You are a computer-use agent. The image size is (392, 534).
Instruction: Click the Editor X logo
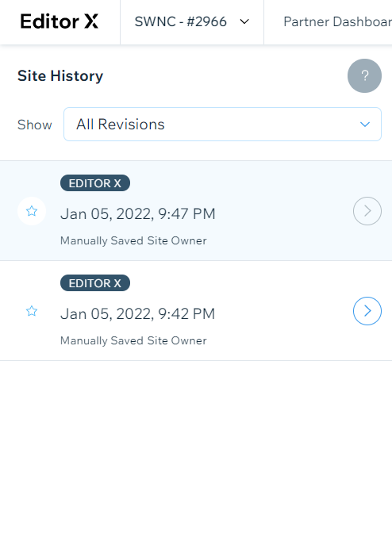tap(60, 21)
